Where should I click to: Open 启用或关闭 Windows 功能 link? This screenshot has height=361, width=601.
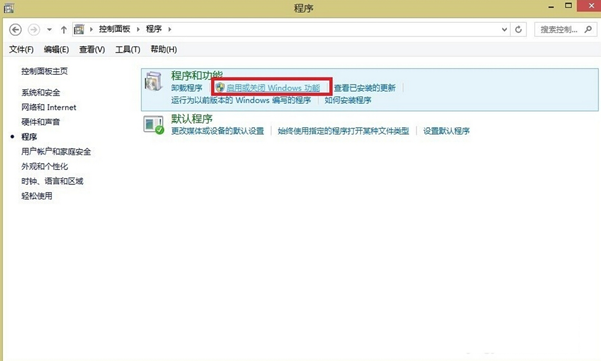273,88
